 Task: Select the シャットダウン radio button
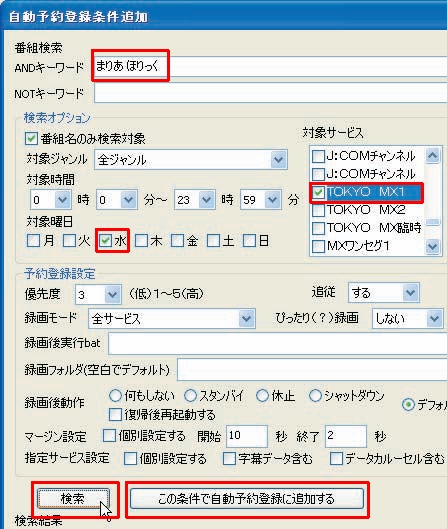point(315,395)
